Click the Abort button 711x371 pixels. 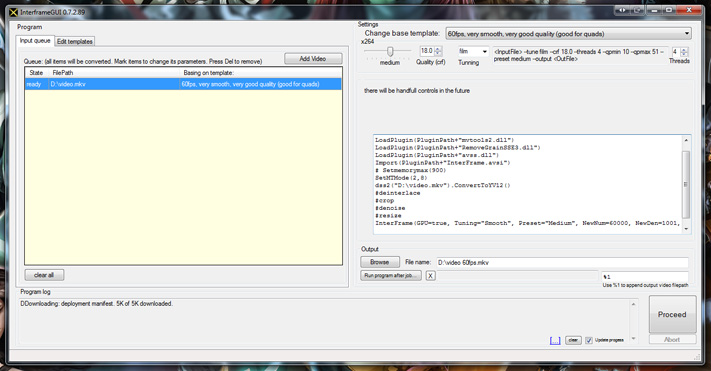672,339
